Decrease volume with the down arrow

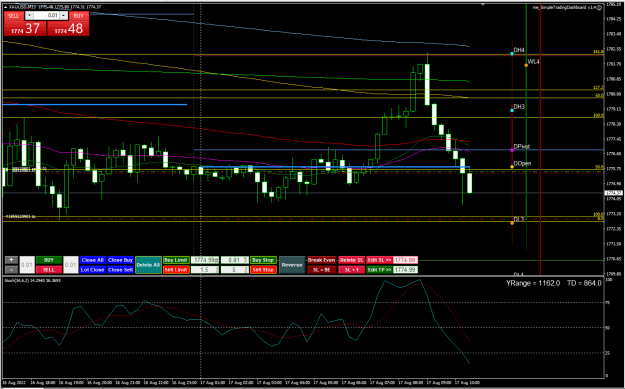tap(29, 16)
